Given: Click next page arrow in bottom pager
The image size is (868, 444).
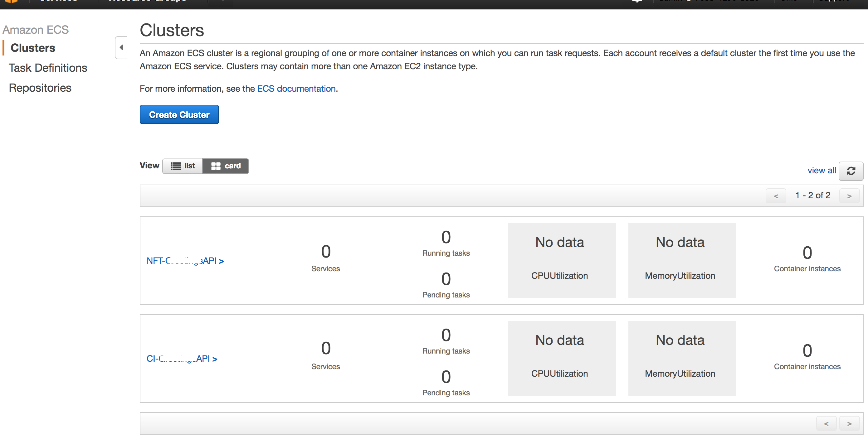Looking at the screenshot, I should click(849, 423).
